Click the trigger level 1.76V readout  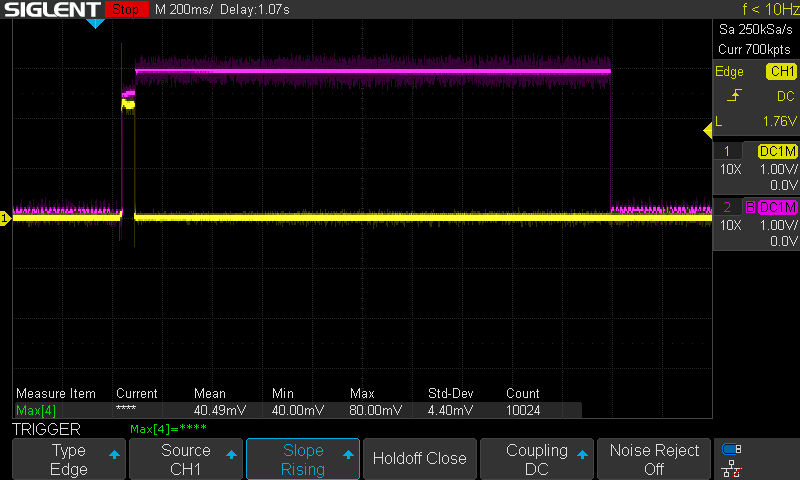770,122
